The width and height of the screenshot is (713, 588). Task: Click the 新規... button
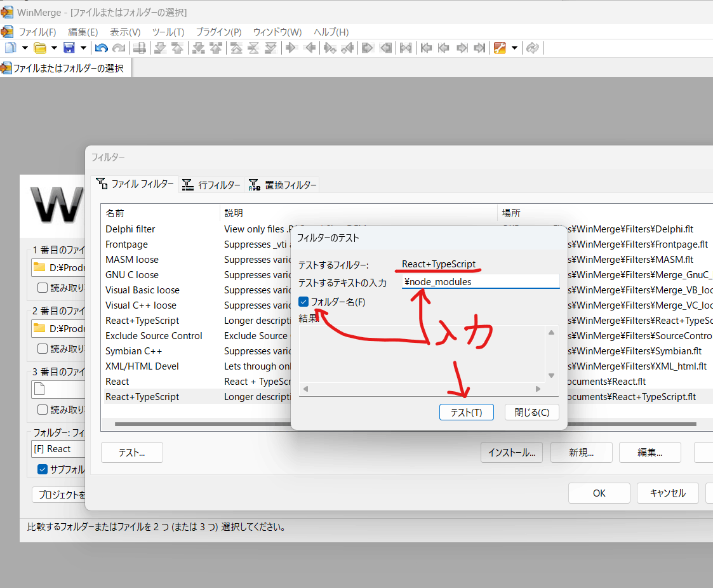pos(581,453)
